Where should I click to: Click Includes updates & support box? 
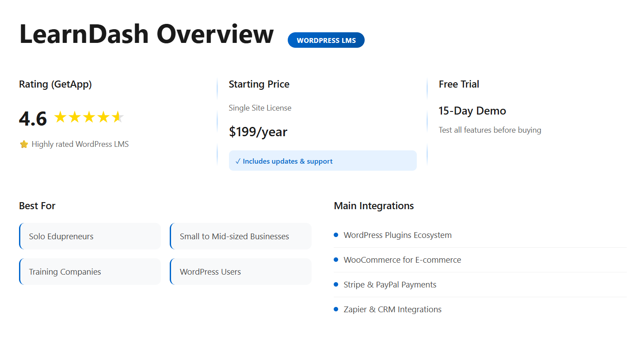coord(323,161)
